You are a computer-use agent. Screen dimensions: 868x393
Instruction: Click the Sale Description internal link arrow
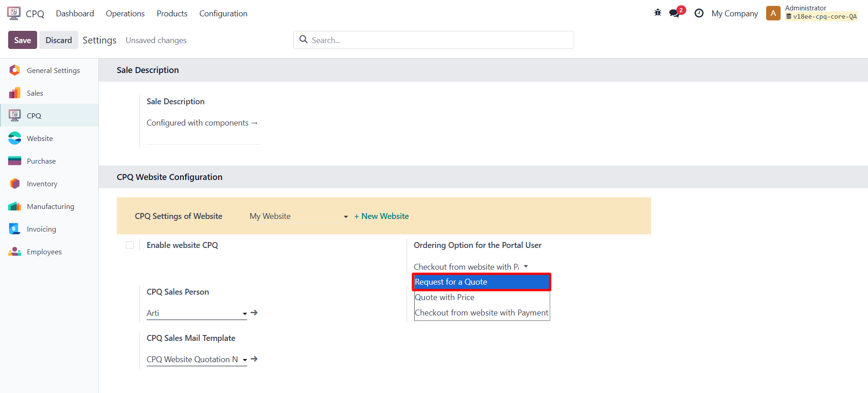coord(254,123)
